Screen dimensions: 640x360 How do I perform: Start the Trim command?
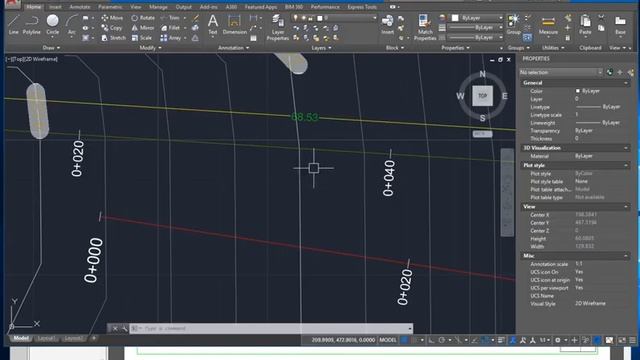coord(170,18)
